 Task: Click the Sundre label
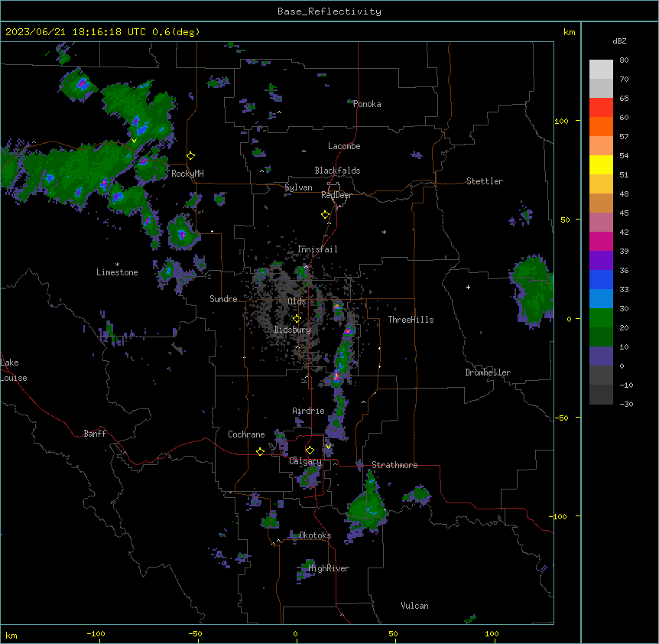223,299
